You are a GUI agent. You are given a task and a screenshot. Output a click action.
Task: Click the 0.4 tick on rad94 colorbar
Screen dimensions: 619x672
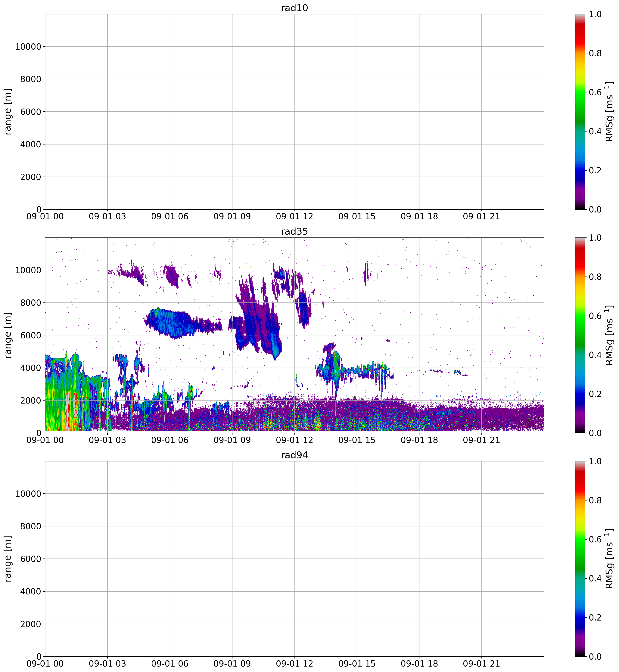[595, 579]
